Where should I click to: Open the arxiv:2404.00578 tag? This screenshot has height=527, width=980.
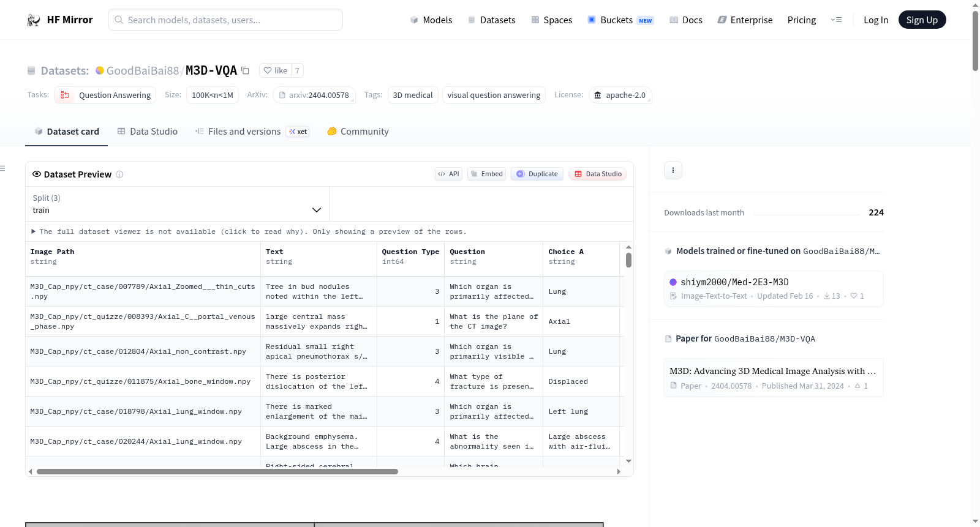pyautogui.click(x=314, y=95)
